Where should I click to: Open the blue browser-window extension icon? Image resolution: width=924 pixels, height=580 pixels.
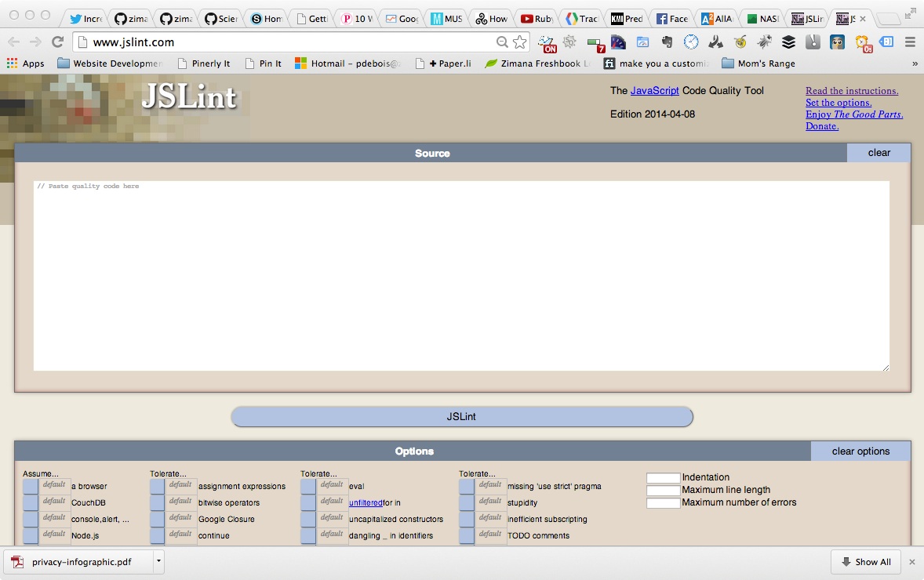coord(643,42)
